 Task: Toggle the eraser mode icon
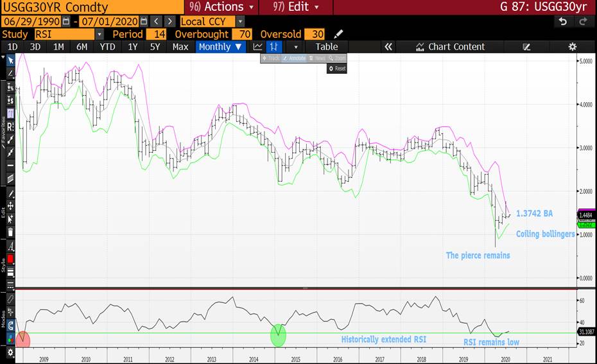pos(11,299)
